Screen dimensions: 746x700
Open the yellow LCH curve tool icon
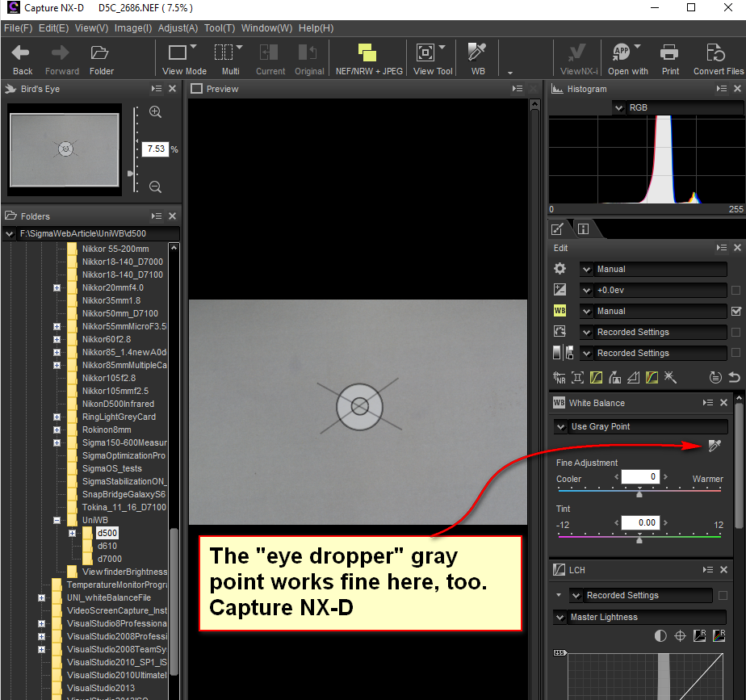[596, 378]
